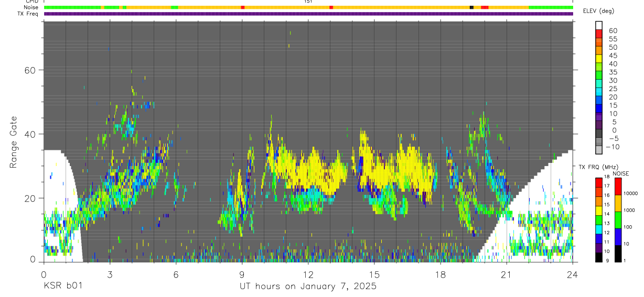Click the white top swatch of ELEV colorbar
The image size is (644, 297).
(x=599, y=25)
